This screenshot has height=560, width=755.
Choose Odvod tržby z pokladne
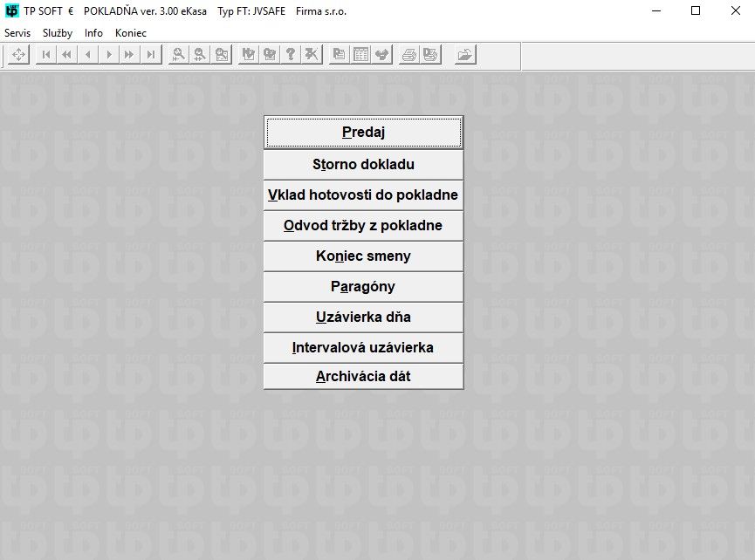364,226
